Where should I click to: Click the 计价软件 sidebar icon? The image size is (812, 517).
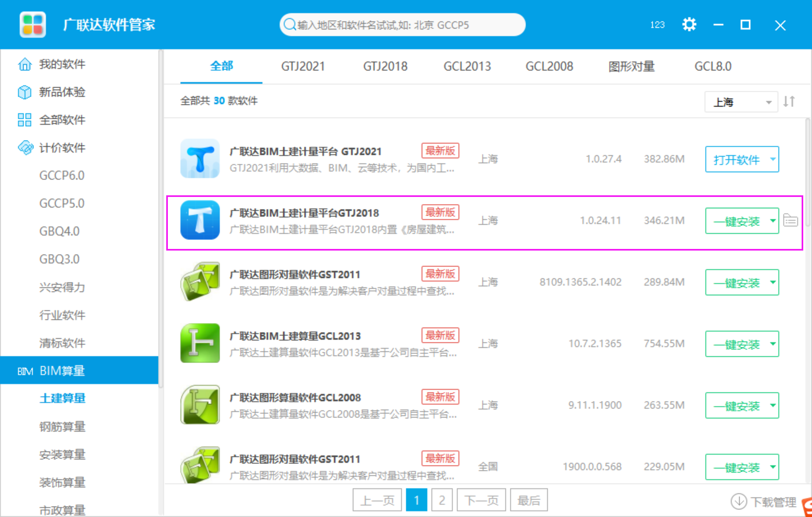[x=25, y=148]
